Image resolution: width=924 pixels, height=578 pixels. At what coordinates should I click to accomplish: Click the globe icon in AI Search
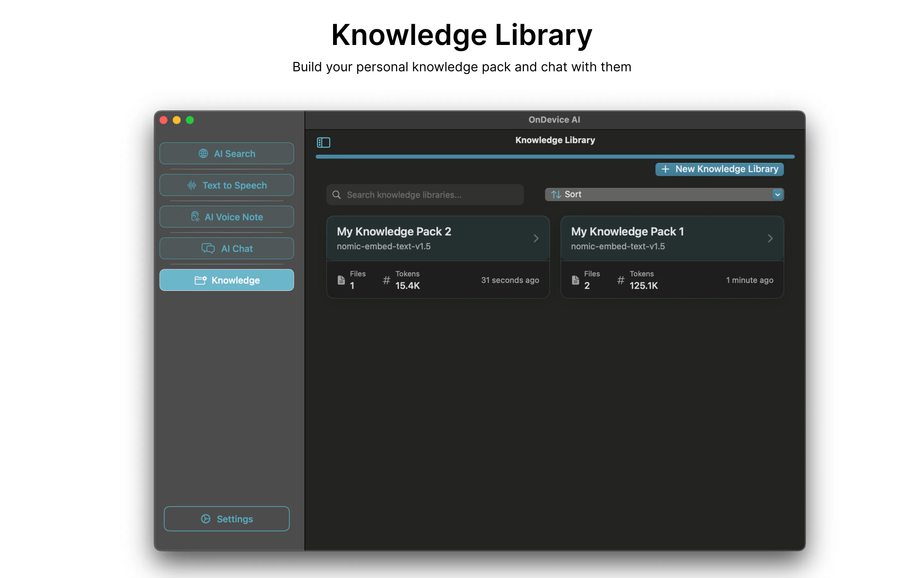point(203,153)
